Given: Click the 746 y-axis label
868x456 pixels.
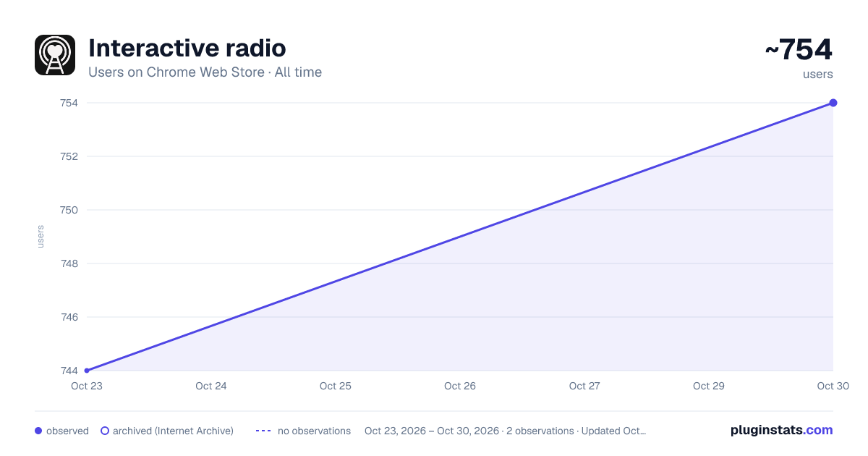Looking at the screenshot, I should [x=69, y=317].
